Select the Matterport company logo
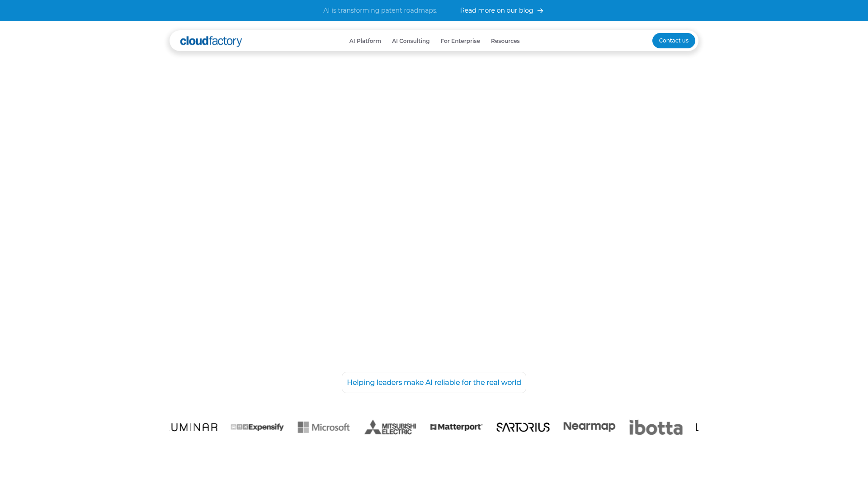The width and height of the screenshot is (868, 488). click(x=456, y=427)
